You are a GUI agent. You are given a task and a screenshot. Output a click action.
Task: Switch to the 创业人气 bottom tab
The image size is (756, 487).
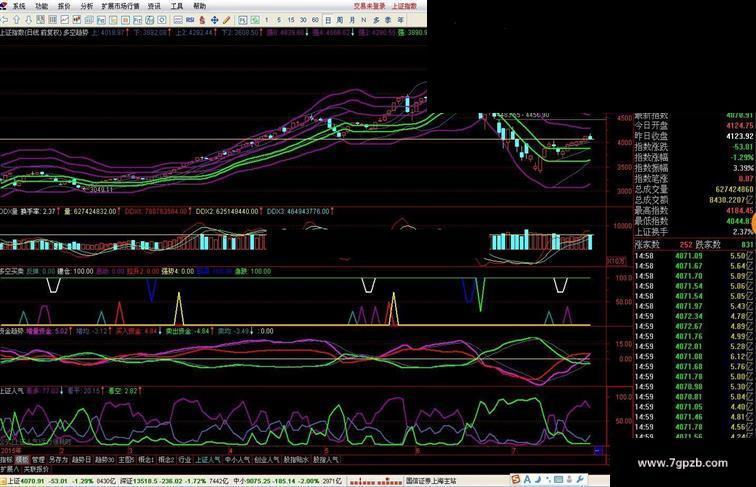coord(267,460)
